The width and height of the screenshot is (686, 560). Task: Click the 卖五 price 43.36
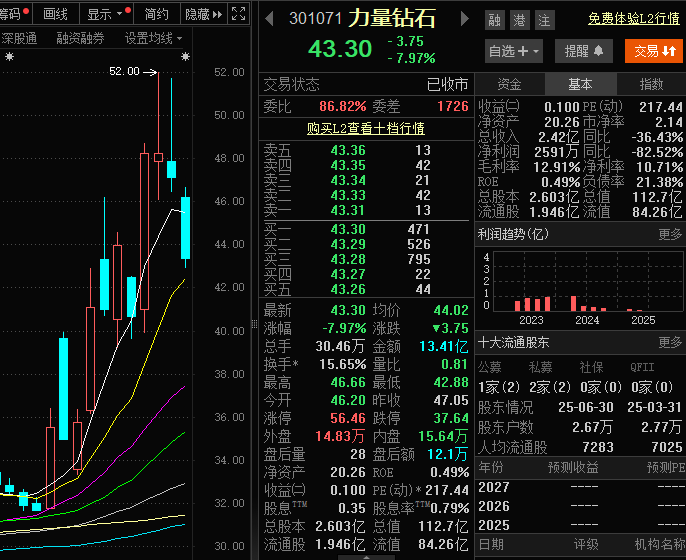click(x=348, y=150)
